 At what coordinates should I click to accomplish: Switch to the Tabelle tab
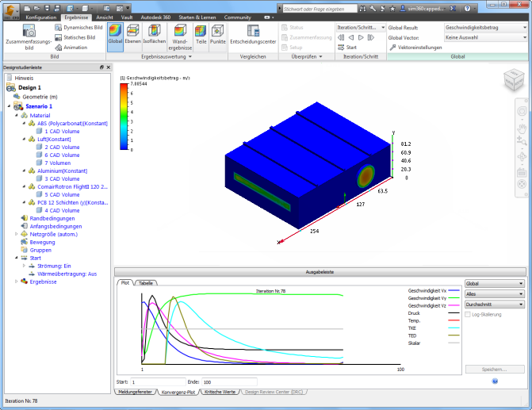pos(146,283)
